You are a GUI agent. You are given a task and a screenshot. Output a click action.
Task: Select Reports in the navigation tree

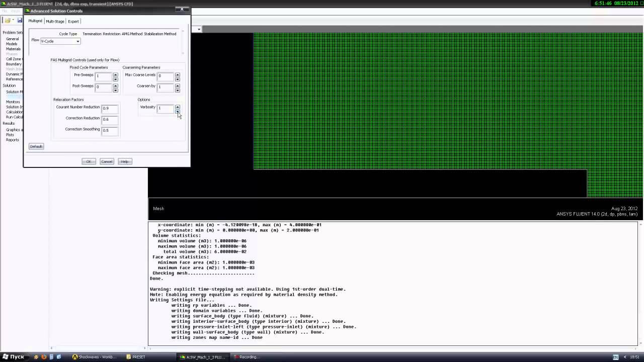coord(13,140)
